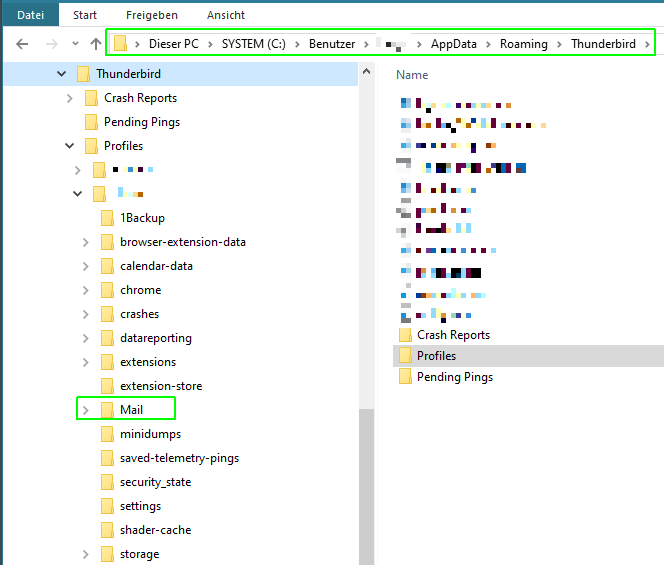This screenshot has height=565, width=664.
Task: Navigate to Roaming in breadcrumb
Action: [523, 44]
